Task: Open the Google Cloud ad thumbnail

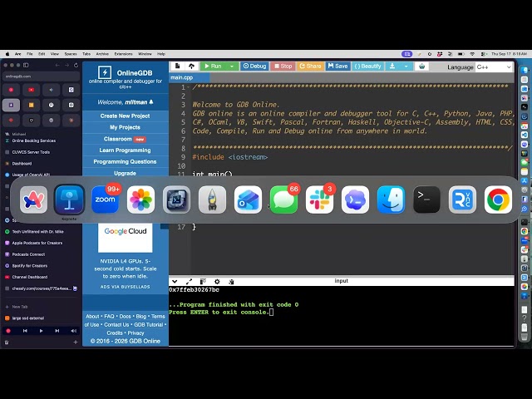Action: pyautogui.click(x=126, y=237)
